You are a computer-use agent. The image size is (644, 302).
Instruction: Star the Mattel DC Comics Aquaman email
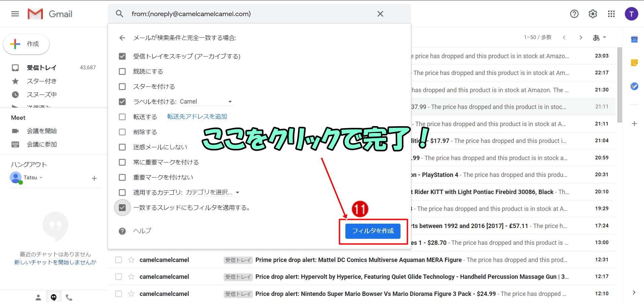[x=131, y=260]
